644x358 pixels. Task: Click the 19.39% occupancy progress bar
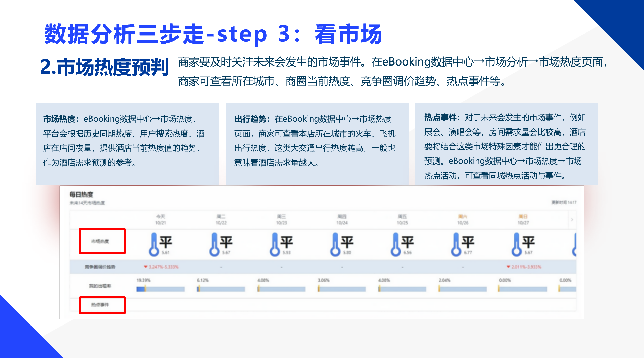click(x=160, y=289)
